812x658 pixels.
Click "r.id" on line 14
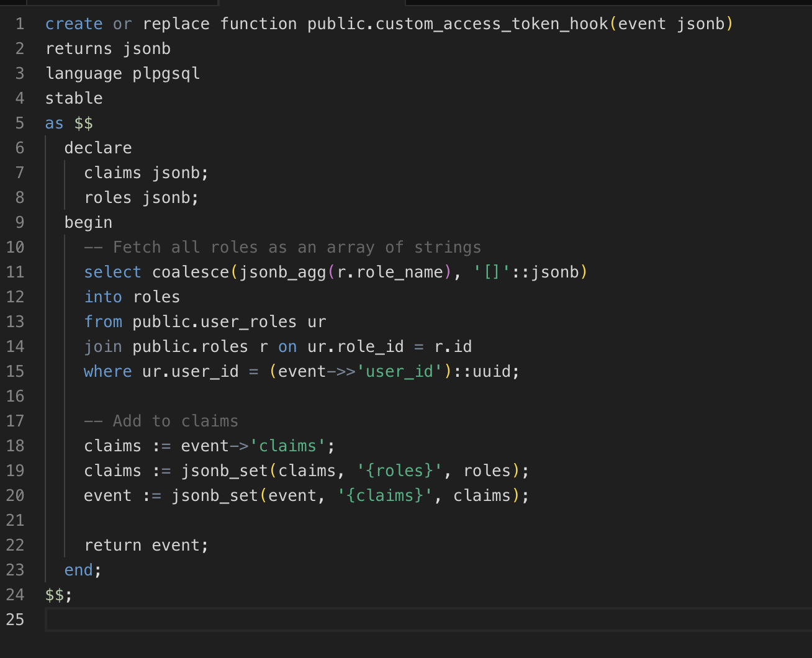click(x=453, y=347)
